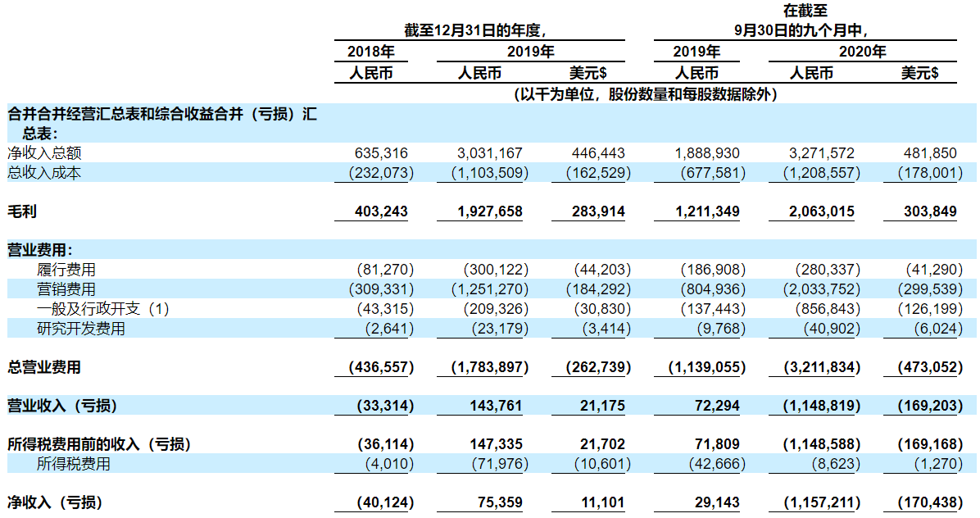Select the value (3,211,834)
Viewport: 980px width, 518px height.
[x=822, y=367]
